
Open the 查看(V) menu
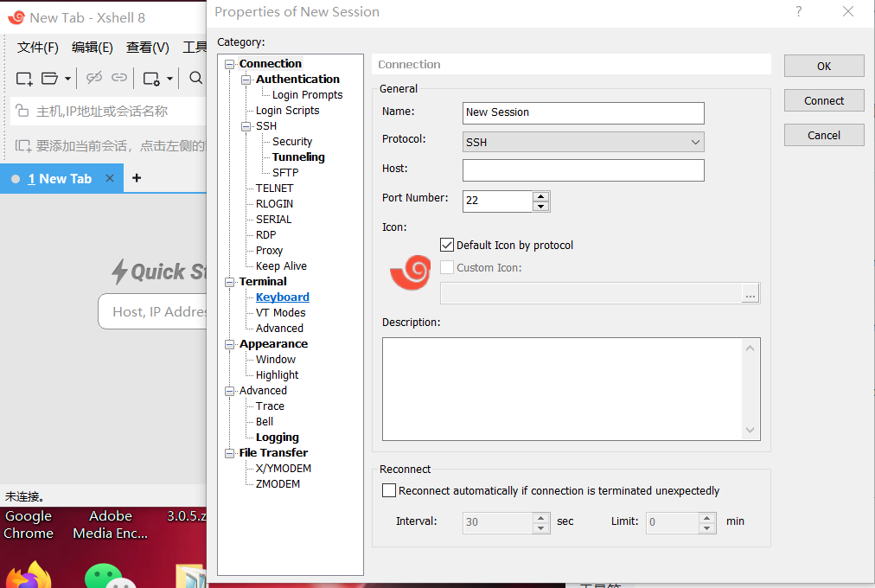coord(147,48)
